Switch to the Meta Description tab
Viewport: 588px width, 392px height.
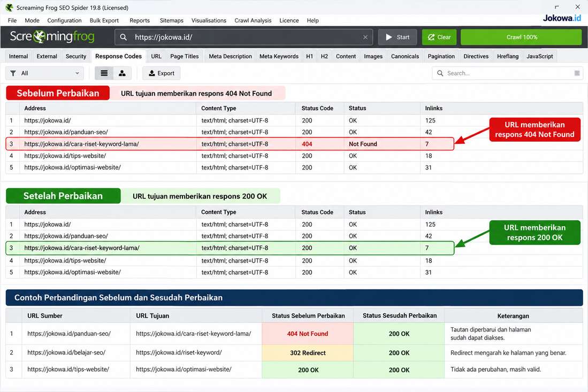(230, 56)
